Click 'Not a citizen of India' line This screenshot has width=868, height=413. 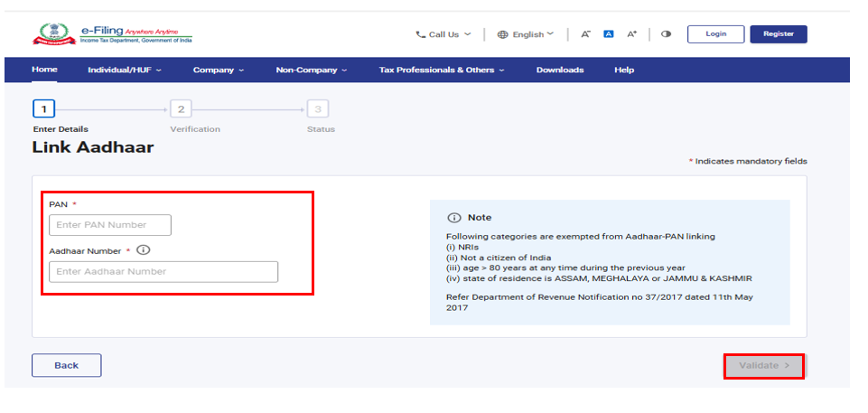pos(499,258)
